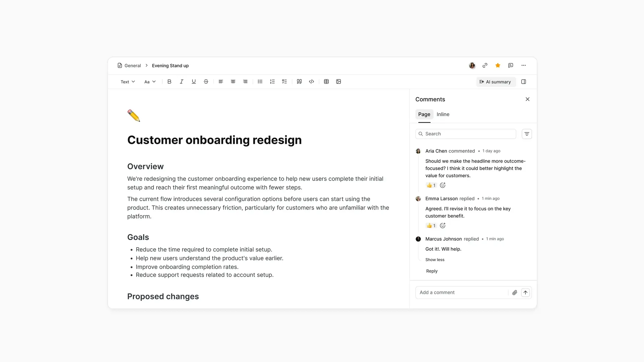Copy the page link
This screenshot has width=644, height=362.
click(485, 65)
